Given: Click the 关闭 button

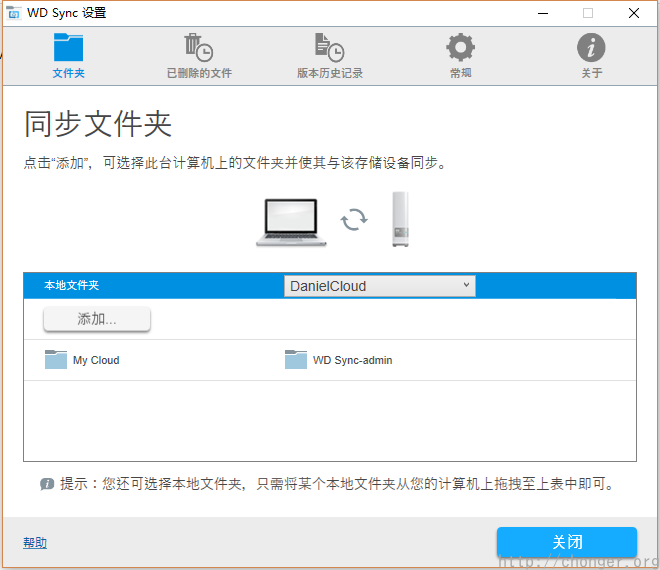Looking at the screenshot, I should (567, 542).
